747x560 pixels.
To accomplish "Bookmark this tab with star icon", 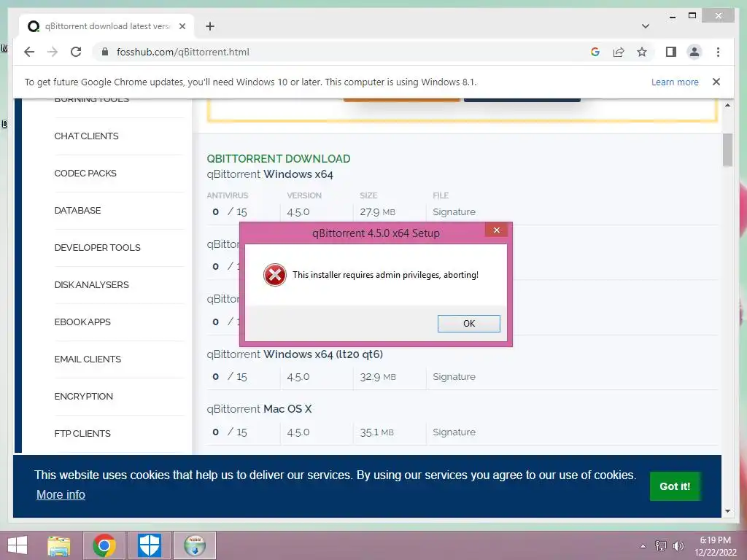I will point(642,52).
